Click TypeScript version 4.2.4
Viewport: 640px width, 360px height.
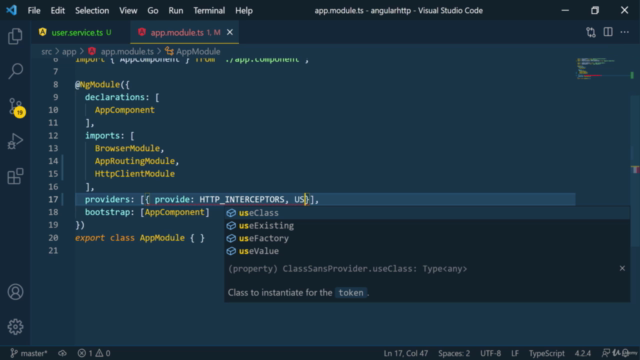582,353
